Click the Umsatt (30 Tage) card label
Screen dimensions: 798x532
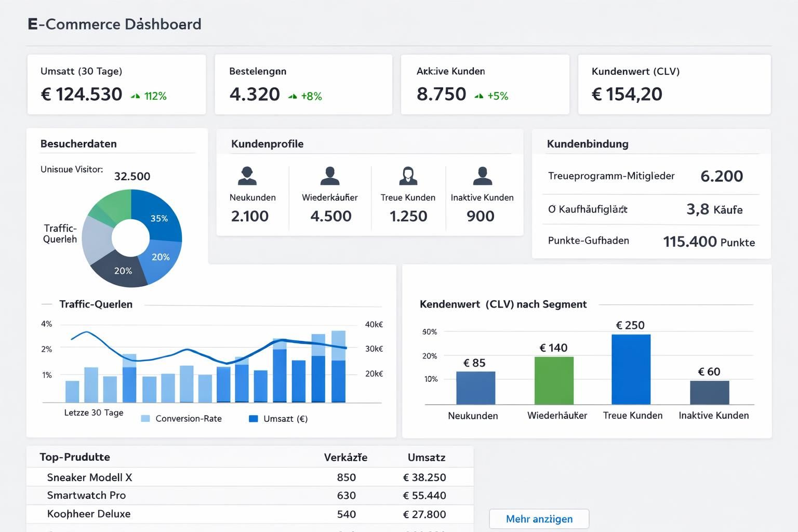tap(82, 71)
